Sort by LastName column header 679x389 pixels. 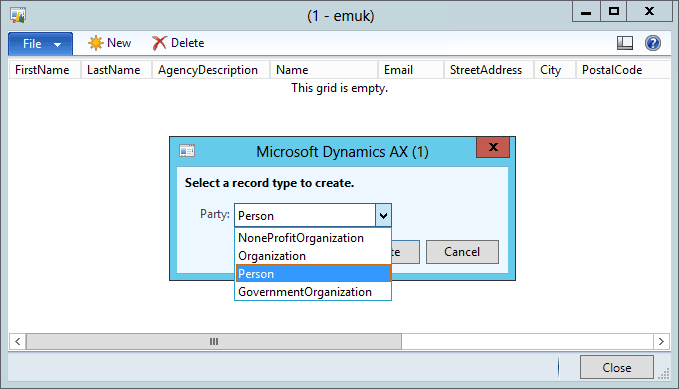116,70
